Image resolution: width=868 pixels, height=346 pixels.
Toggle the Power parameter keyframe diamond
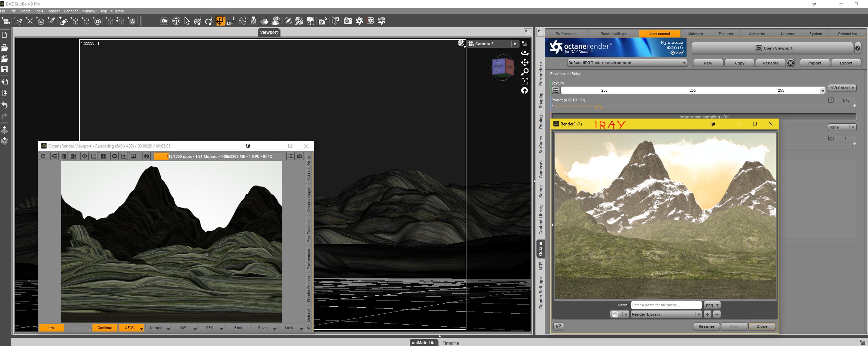click(x=831, y=100)
